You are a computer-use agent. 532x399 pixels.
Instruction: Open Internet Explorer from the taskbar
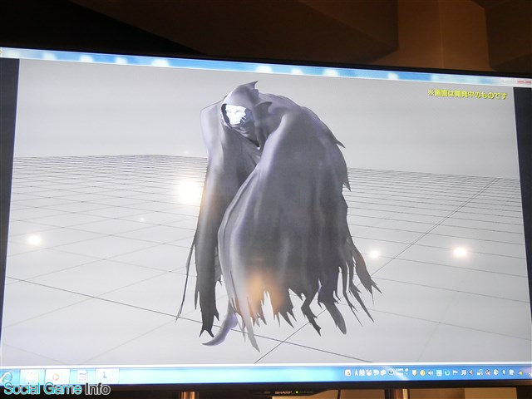[x=6, y=377]
